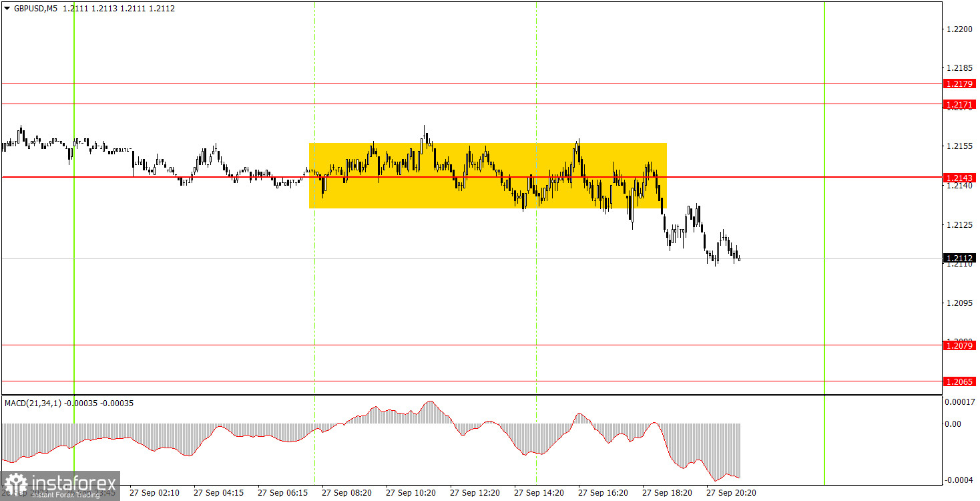
Task: Click the 0.00 MACD scale label
Action: [x=953, y=424]
